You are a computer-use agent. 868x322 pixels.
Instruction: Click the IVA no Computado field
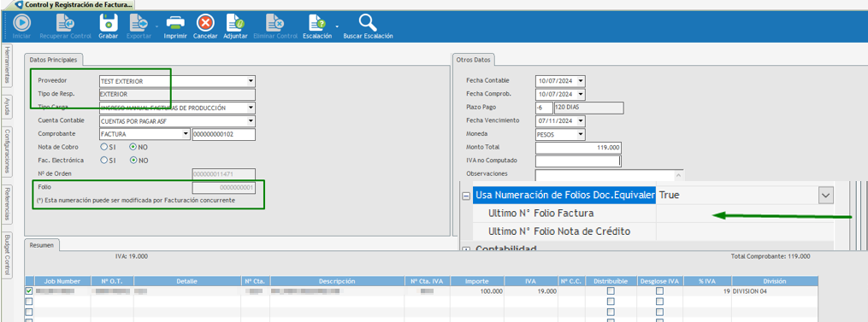tap(578, 161)
